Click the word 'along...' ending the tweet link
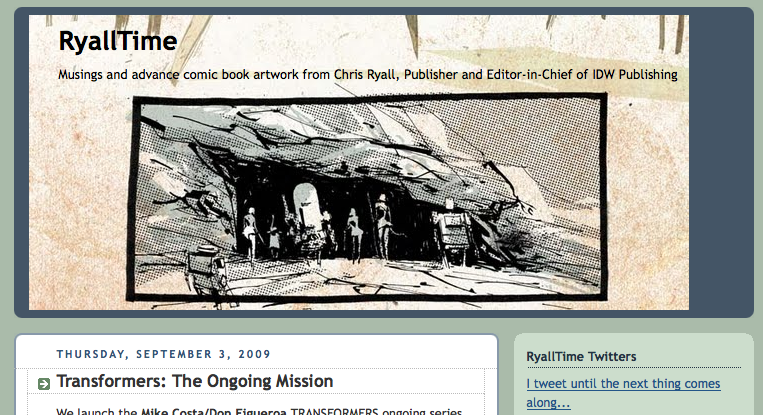Image resolution: width=763 pixels, height=415 pixels. tap(548, 403)
